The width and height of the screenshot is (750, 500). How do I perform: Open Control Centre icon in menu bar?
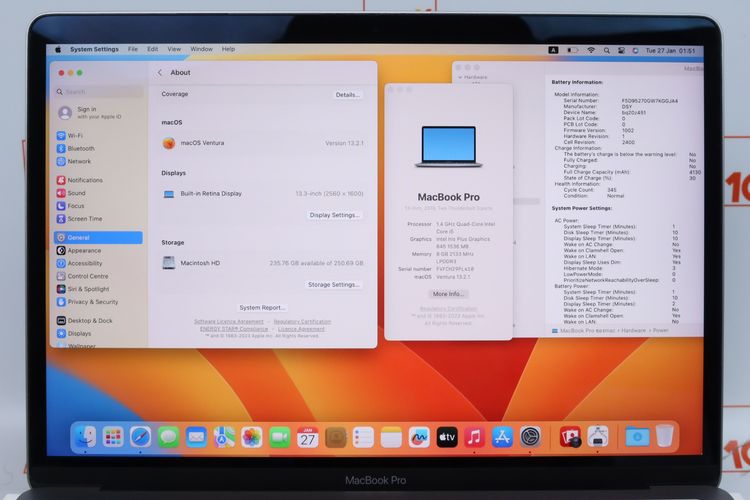[x=621, y=50]
